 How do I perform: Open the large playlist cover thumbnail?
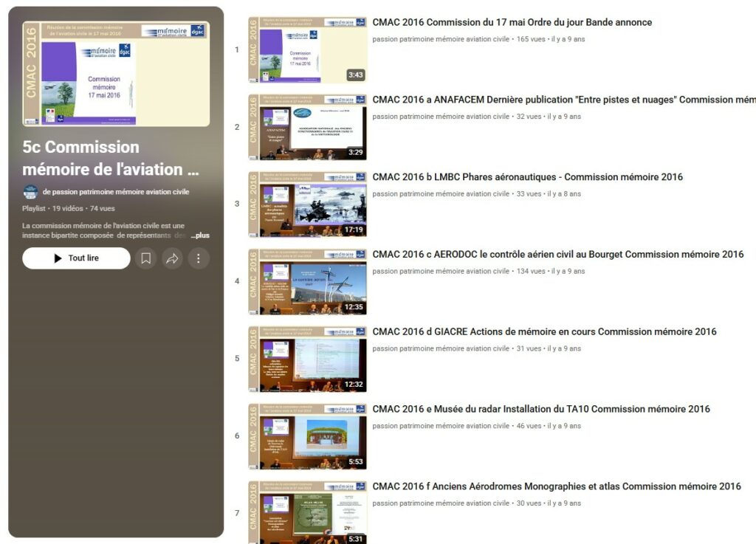(116, 74)
